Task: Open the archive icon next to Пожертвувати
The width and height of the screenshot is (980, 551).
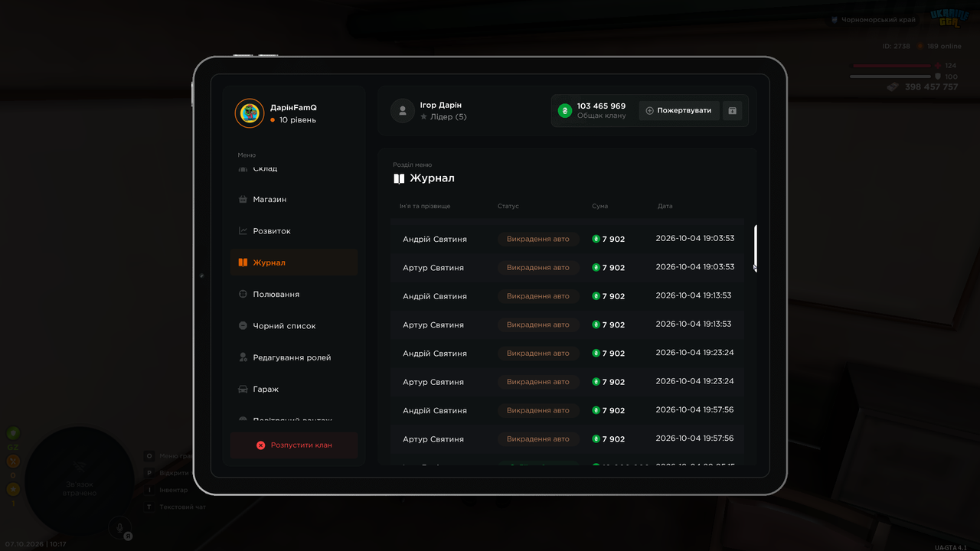Action: [x=732, y=111]
